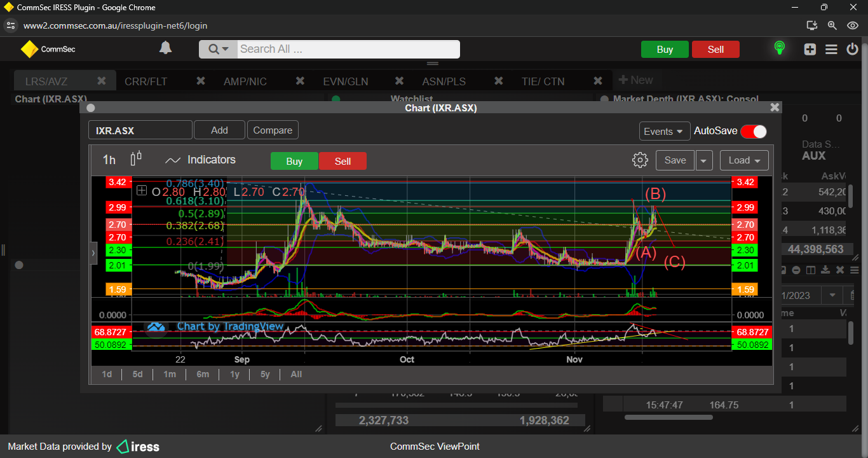Open the 1h interval selector
This screenshot has height=458, width=868.
109,160
